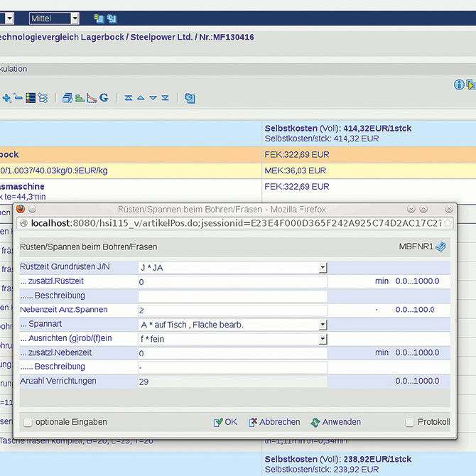Screen dimensions: 476x476
Task: Click the 0.0...100.0 range value
Action: 415,310
